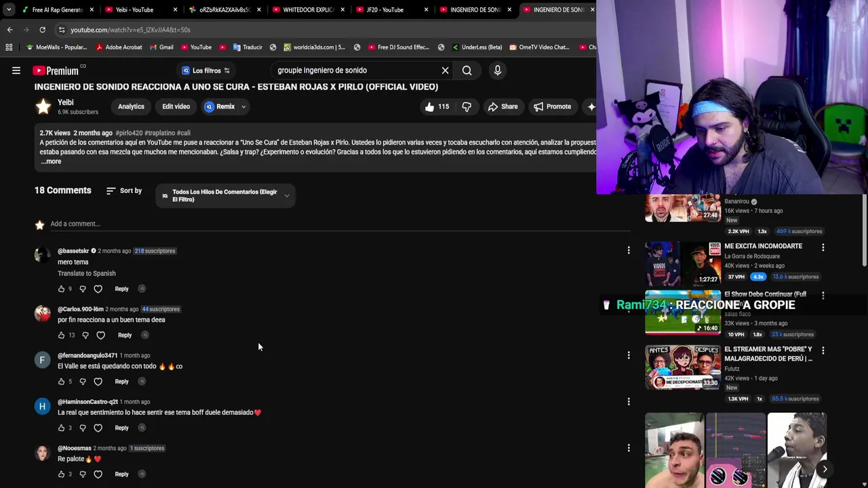Image resolution: width=868 pixels, height=488 pixels.
Task: Switch to Yeibi - YouTube tab
Action: click(134, 9)
